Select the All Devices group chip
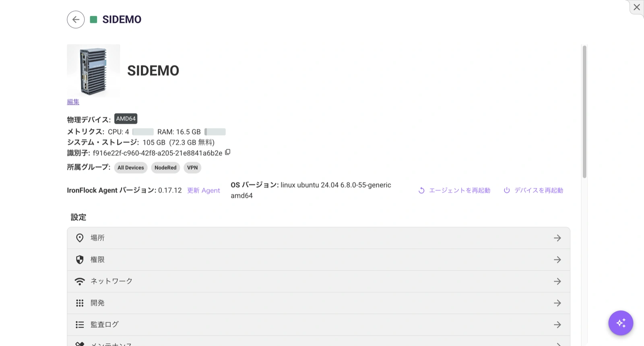This screenshot has width=644, height=346. pos(131,168)
